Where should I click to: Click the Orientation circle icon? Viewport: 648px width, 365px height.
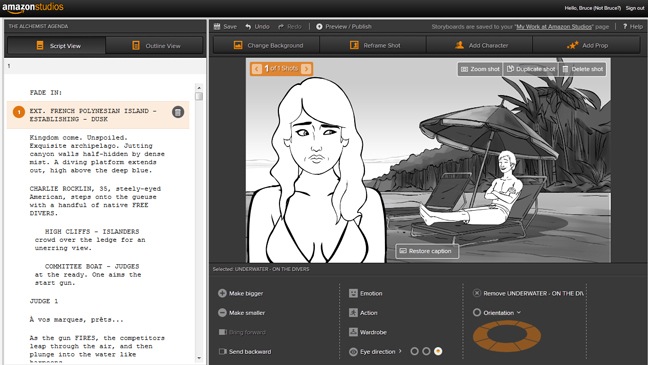pyautogui.click(x=477, y=313)
